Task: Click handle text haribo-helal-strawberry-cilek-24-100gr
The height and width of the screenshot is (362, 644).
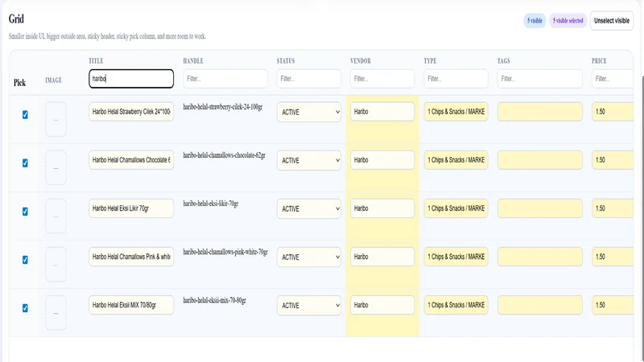Action: pyautogui.click(x=223, y=107)
